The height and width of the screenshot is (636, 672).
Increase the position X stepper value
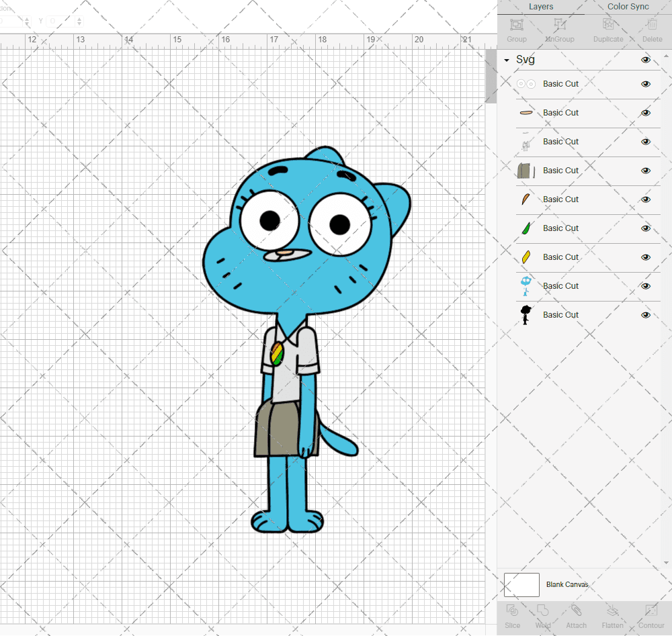tap(27, 19)
